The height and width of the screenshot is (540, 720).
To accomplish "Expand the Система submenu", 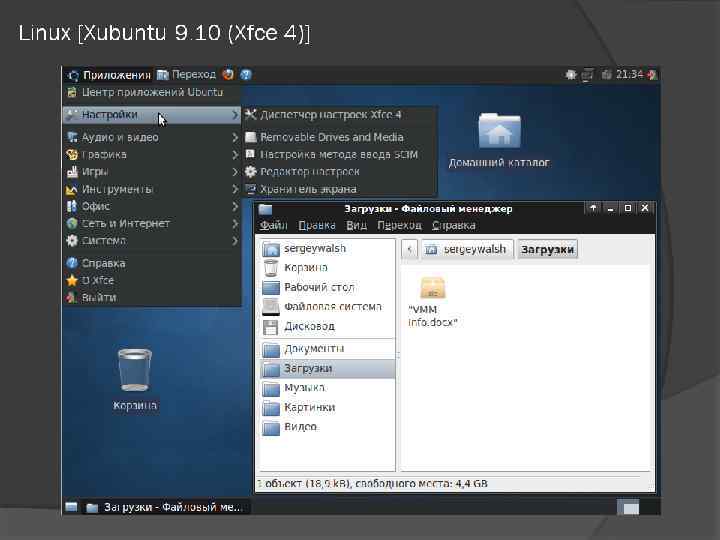I will click(x=152, y=241).
